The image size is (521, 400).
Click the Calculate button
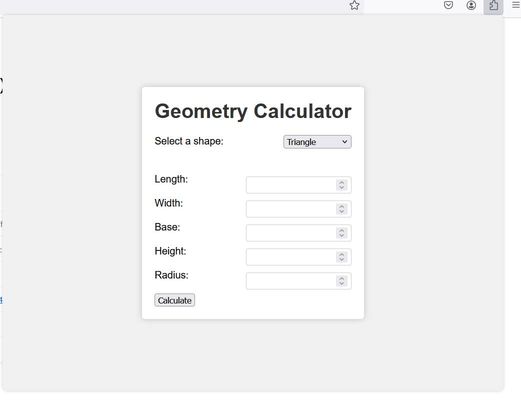175,300
